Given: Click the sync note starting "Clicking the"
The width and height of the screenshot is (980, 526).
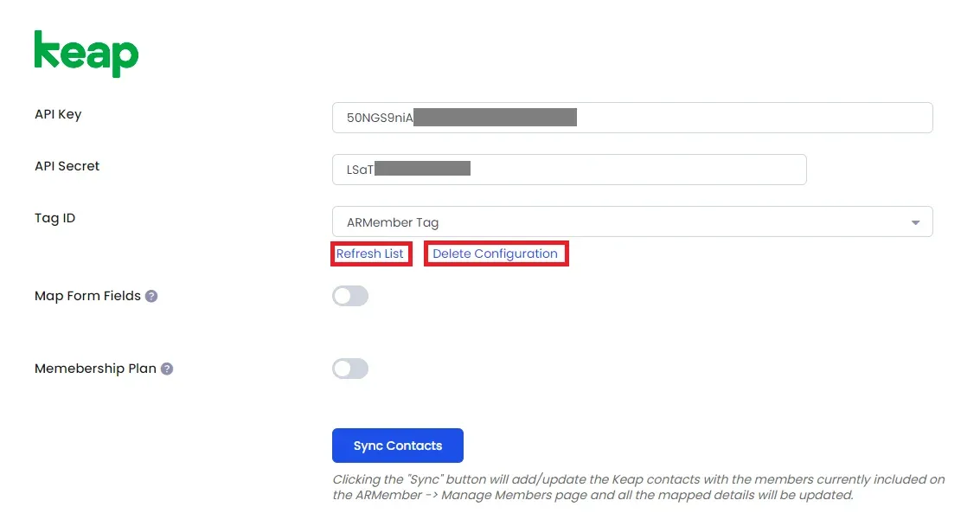Looking at the screenshot, I should 638,487.
